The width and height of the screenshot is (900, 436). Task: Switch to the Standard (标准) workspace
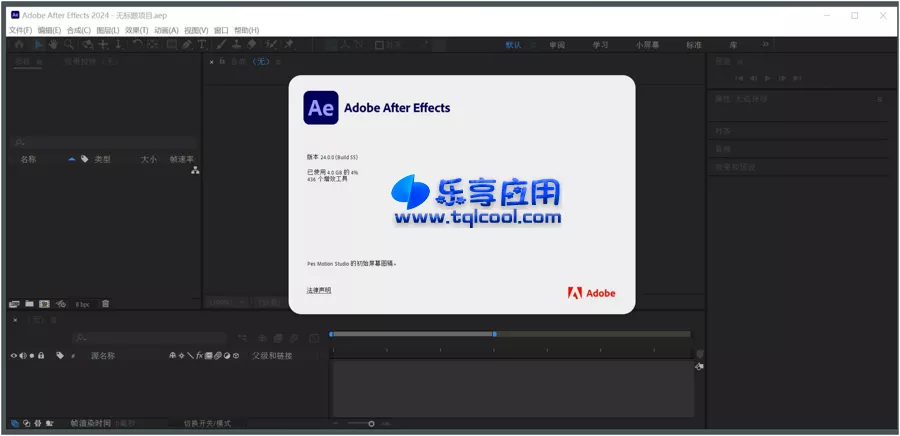click(694, 45)
